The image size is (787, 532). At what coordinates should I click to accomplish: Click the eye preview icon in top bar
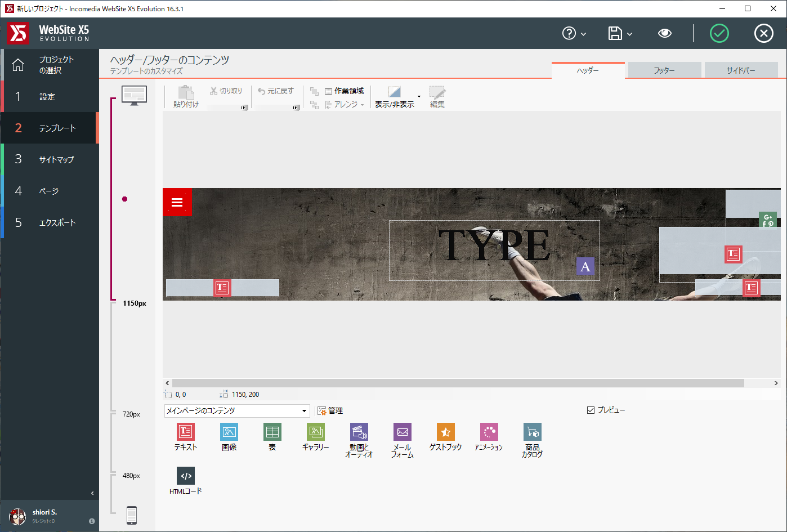click(x=664, y=34)
